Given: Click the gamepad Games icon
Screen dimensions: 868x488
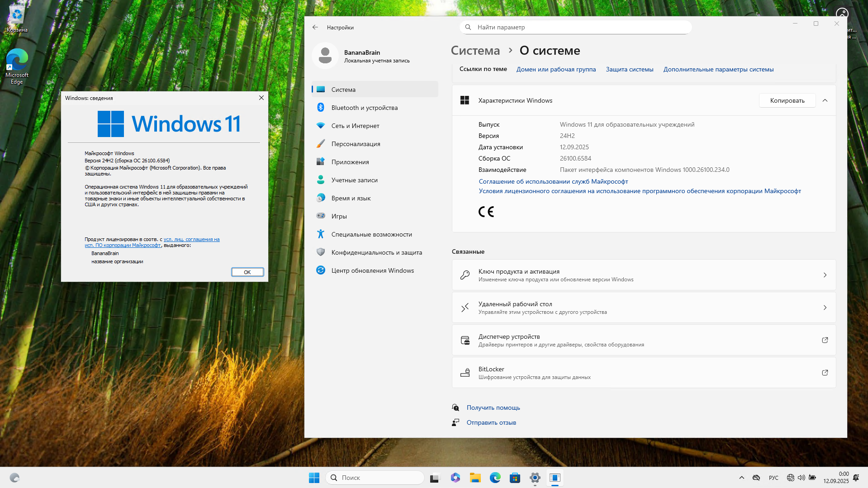Looking at the screenshot, I should tap(321, 216).
